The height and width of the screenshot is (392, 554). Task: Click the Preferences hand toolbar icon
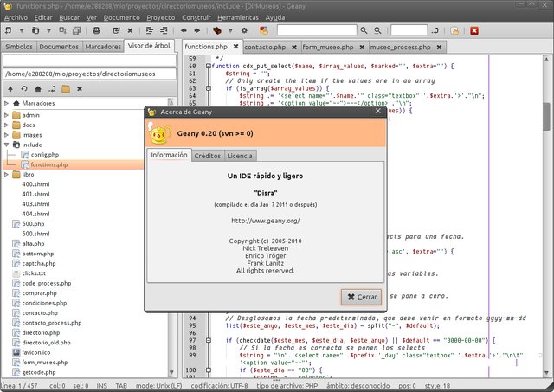pyautogui.click(x=454, y=31)
